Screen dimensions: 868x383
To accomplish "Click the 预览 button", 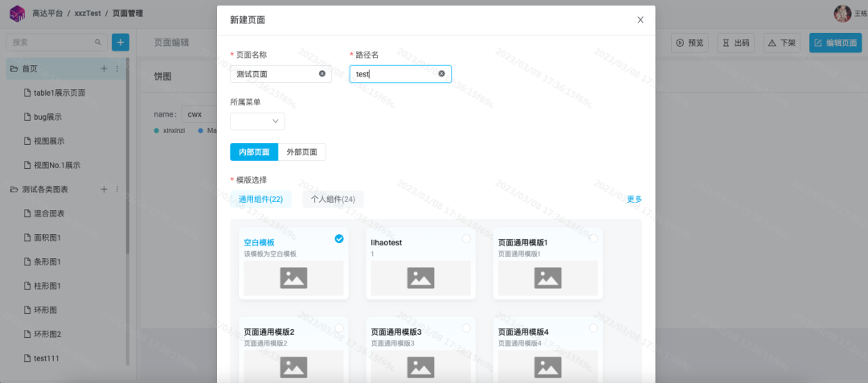I will click(x=690, y=43).
